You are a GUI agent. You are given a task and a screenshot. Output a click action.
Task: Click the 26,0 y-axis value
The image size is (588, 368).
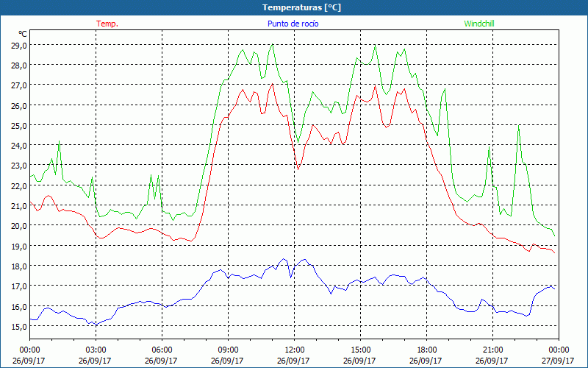tap(18, 105)
